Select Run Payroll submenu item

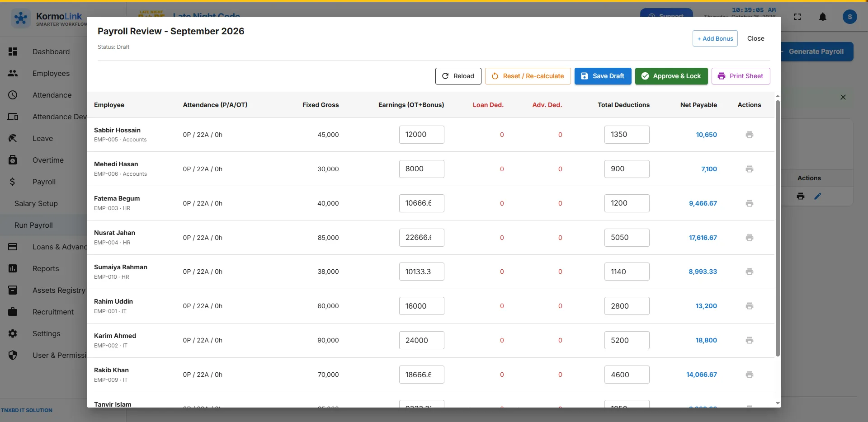tap(33, 225)
